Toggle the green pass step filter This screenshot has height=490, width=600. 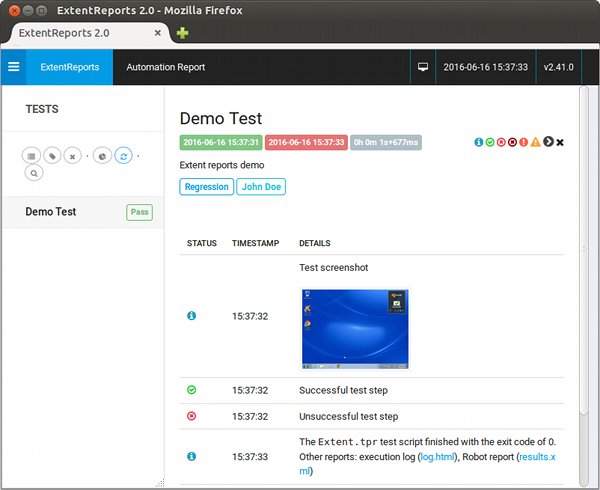pos(490,142)
